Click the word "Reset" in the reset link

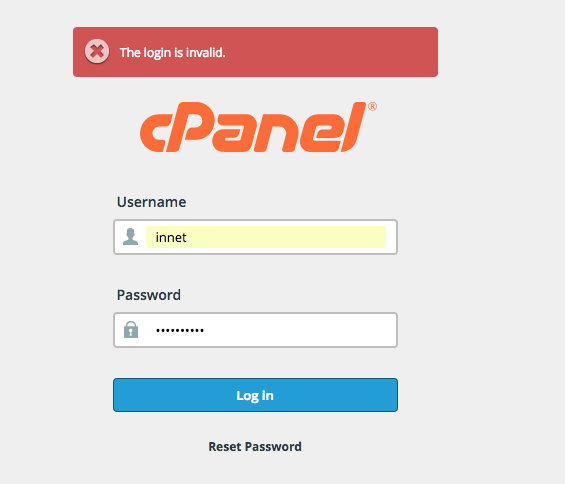(225, 447)
